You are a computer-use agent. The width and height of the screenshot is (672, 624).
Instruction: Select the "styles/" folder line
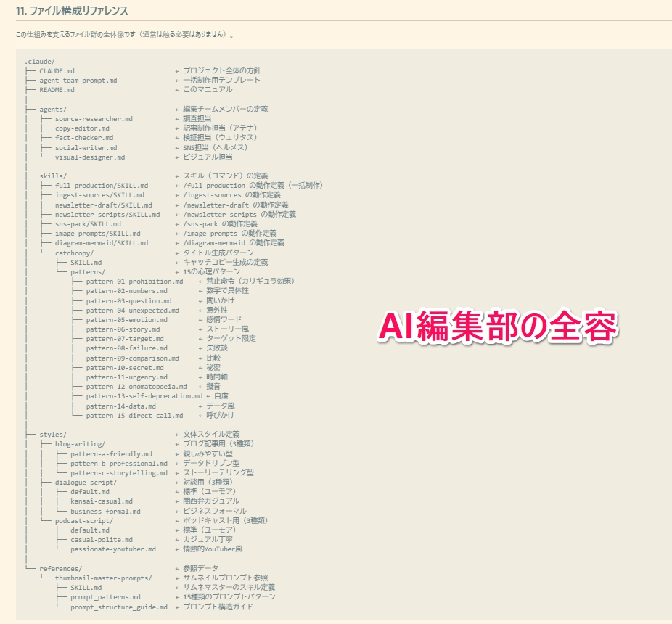(x=53, y=435)
